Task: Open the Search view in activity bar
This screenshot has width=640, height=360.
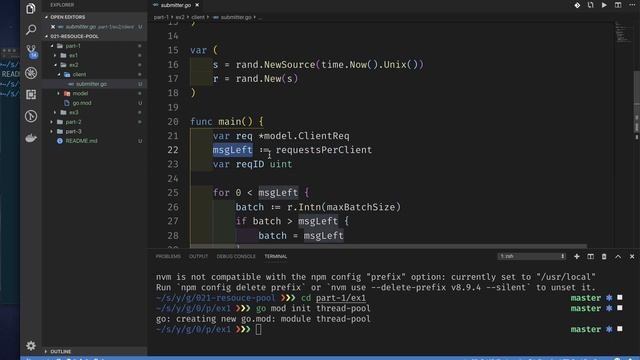Action: [31, 29]
